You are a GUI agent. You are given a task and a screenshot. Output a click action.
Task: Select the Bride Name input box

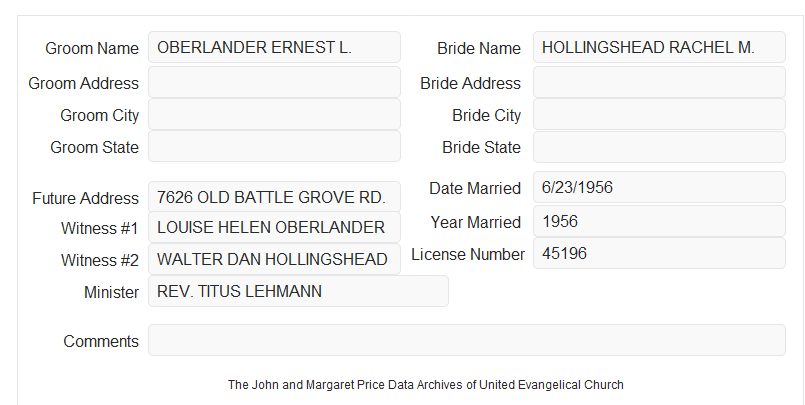pyautogui.click(x=659, y=47)
